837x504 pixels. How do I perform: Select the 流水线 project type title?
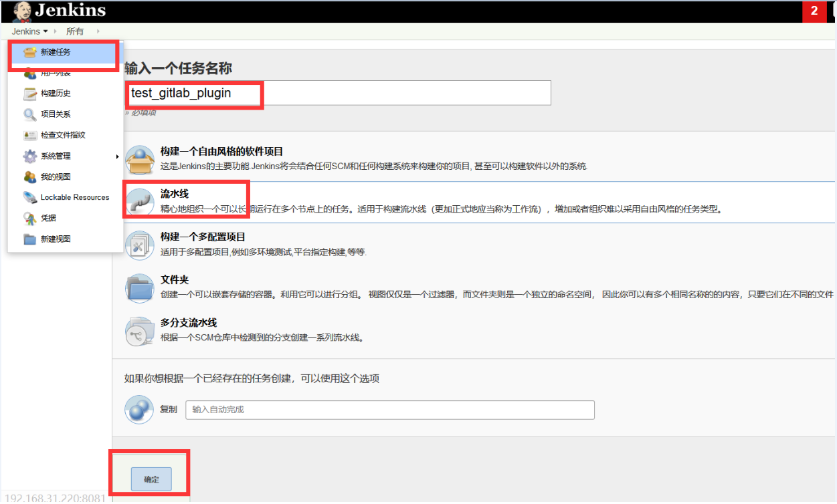click(x=175, y=194)
